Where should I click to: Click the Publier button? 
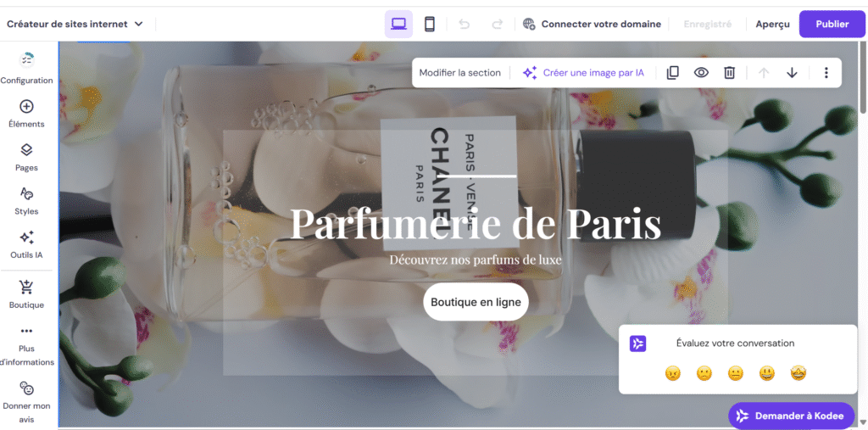832,24
